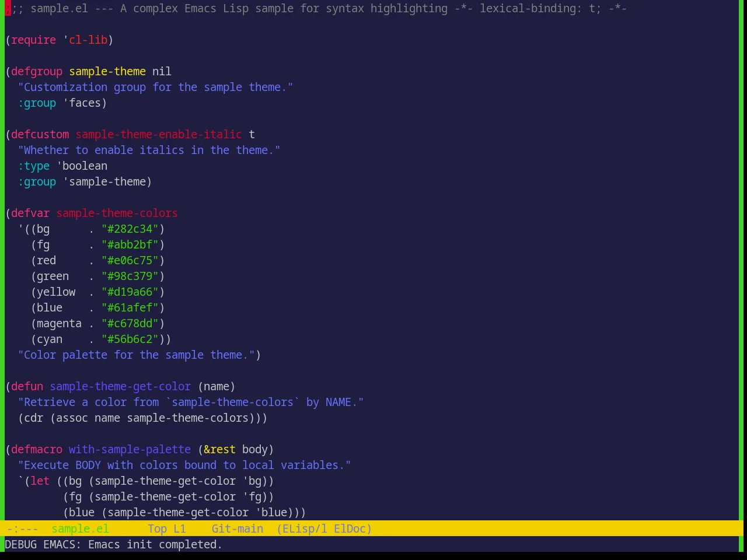Click the (name) argument list
The height and width of the screenshot is (560, 747).
coord(217,386)
